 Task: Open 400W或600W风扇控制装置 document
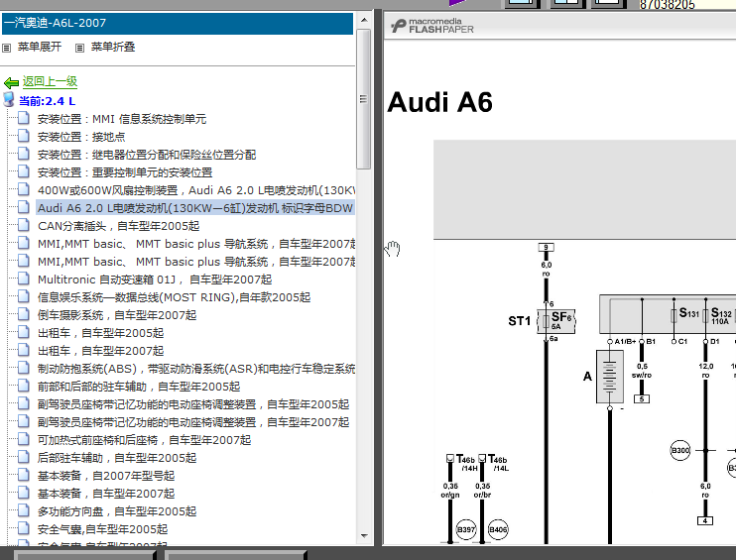pos(195,190)
